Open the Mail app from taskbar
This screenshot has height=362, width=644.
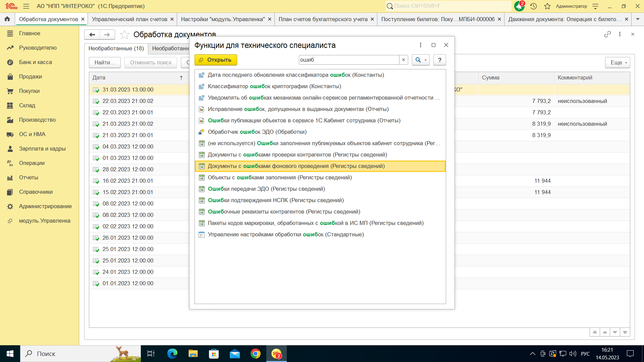point(235,354)
